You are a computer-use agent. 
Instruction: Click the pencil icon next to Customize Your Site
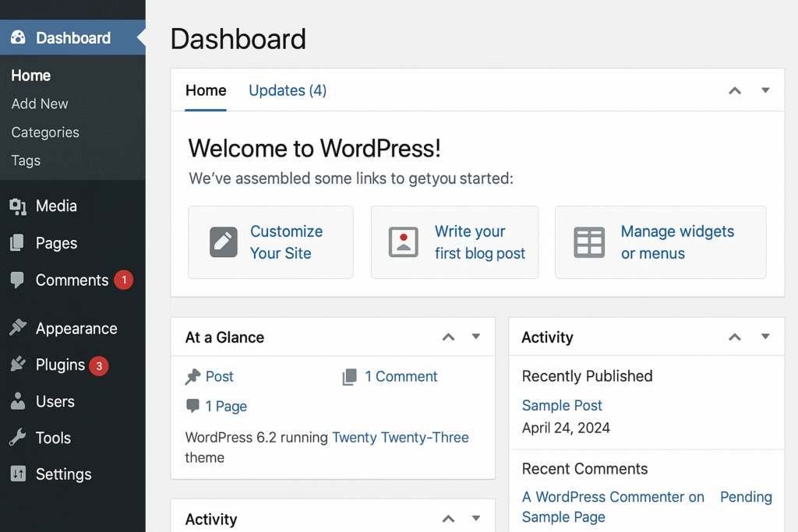[224, 242]
